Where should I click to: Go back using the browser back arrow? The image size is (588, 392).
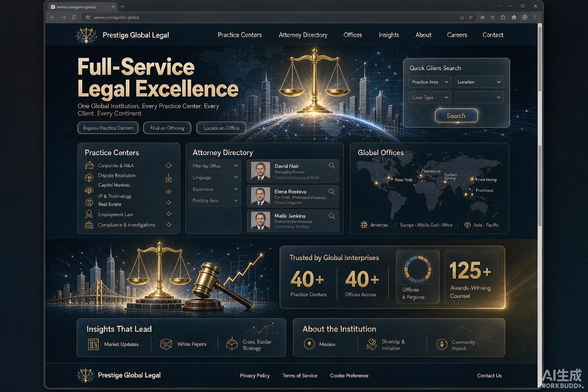point(52,17)
